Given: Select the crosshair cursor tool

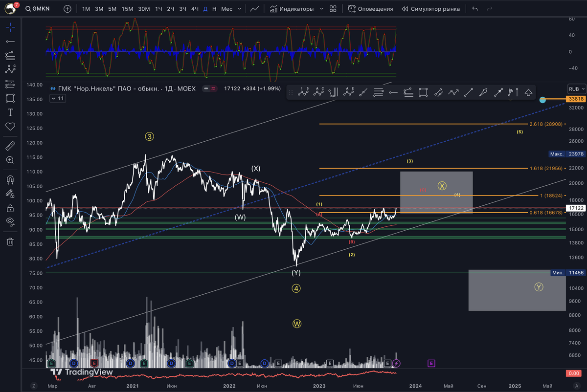Looking at the screenshot, I should click(x=10, y=28).
